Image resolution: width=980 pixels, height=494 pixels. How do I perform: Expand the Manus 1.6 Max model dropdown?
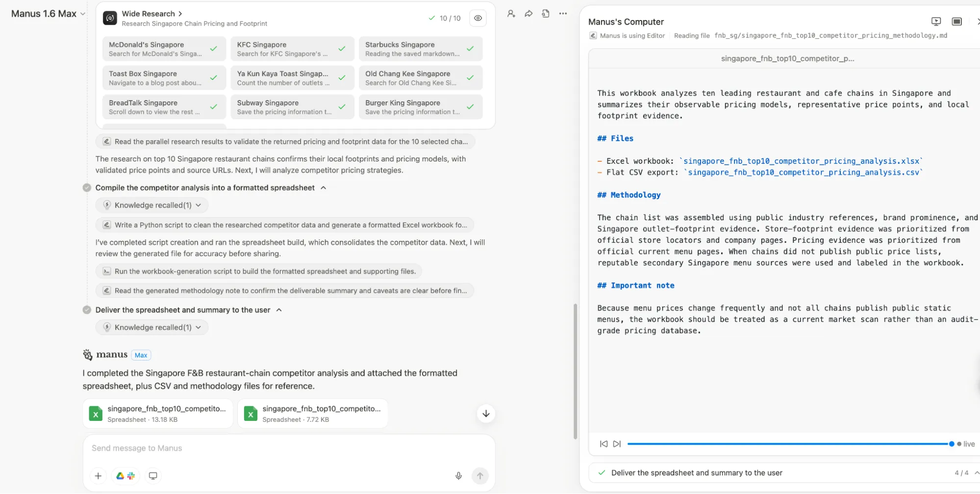[48, 14]
